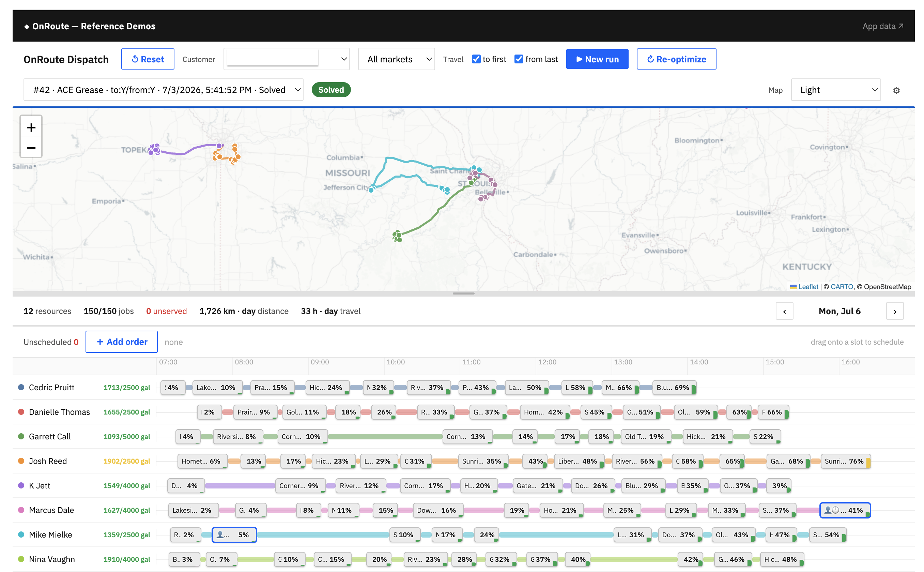Select Cedric Pruitt's 'Lake... 10%' stop

coord(217,387)
